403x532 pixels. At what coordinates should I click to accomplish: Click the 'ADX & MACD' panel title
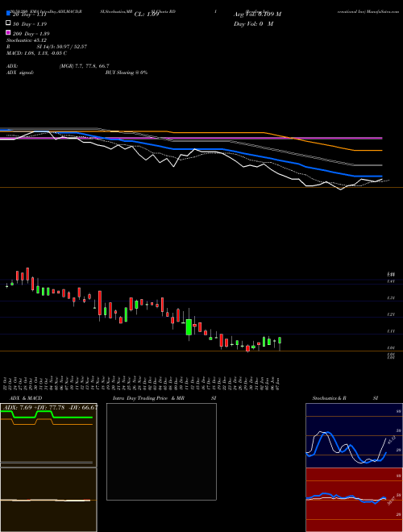click(x=26, y=398)
